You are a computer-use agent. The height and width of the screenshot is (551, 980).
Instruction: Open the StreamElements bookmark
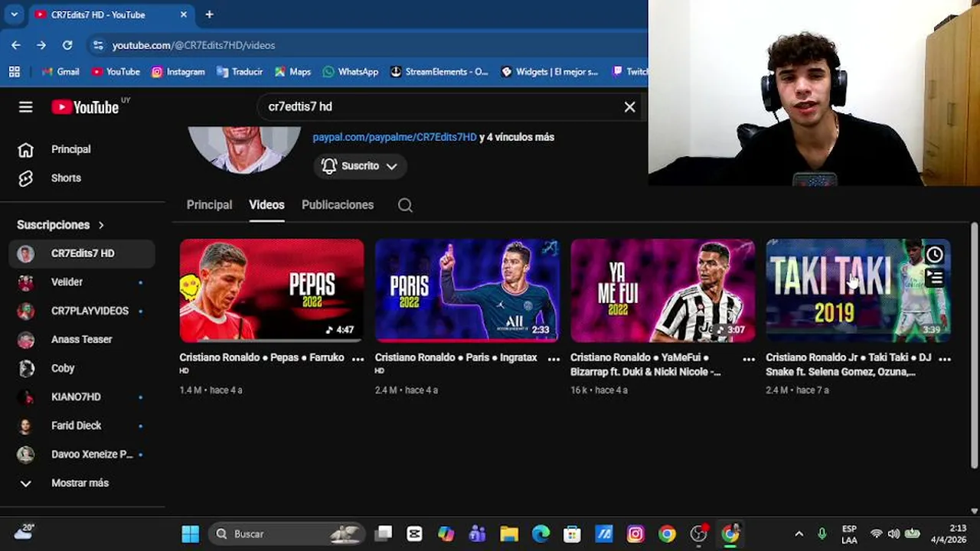point(439,71)
